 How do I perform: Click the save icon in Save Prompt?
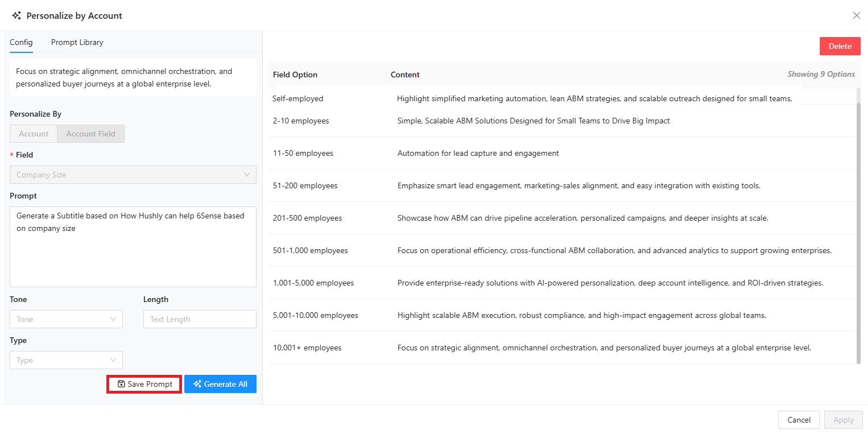121,384
